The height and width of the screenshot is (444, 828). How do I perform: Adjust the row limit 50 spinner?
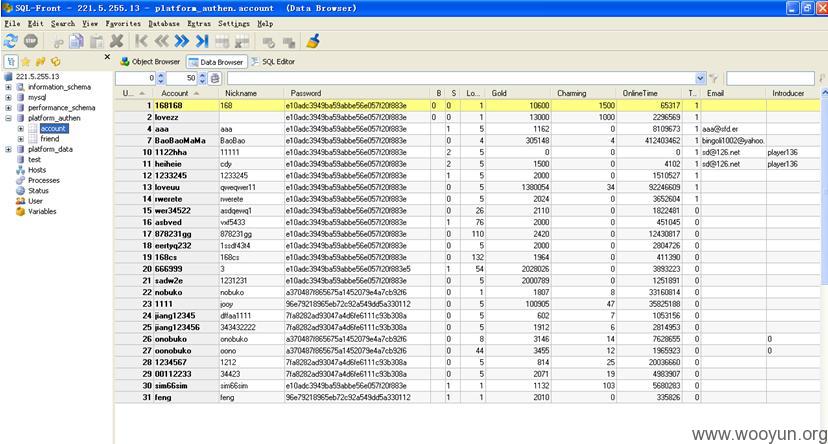click(202, 79)
